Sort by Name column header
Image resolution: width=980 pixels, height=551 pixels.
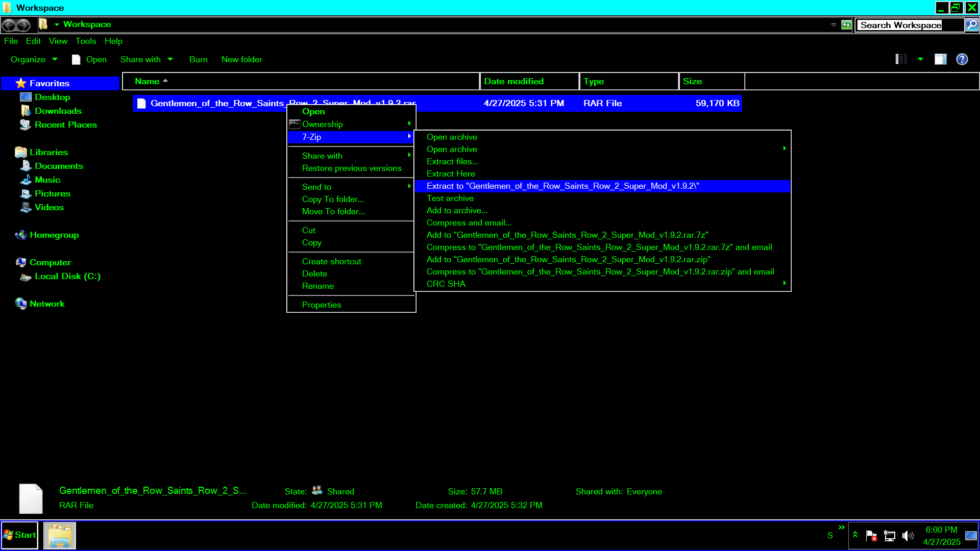click(x=301, y=82)
